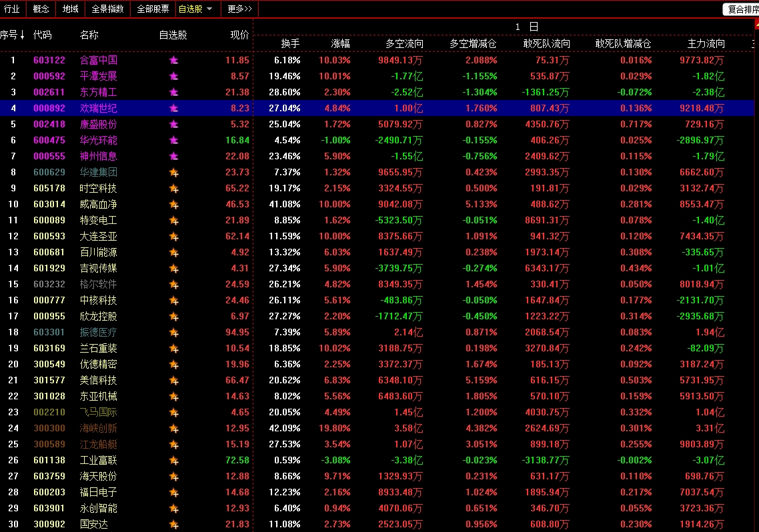Viewport: 759px width, 532px height.
Task: Open the 自选股 tab dropdown arrow
Action: 209,9
